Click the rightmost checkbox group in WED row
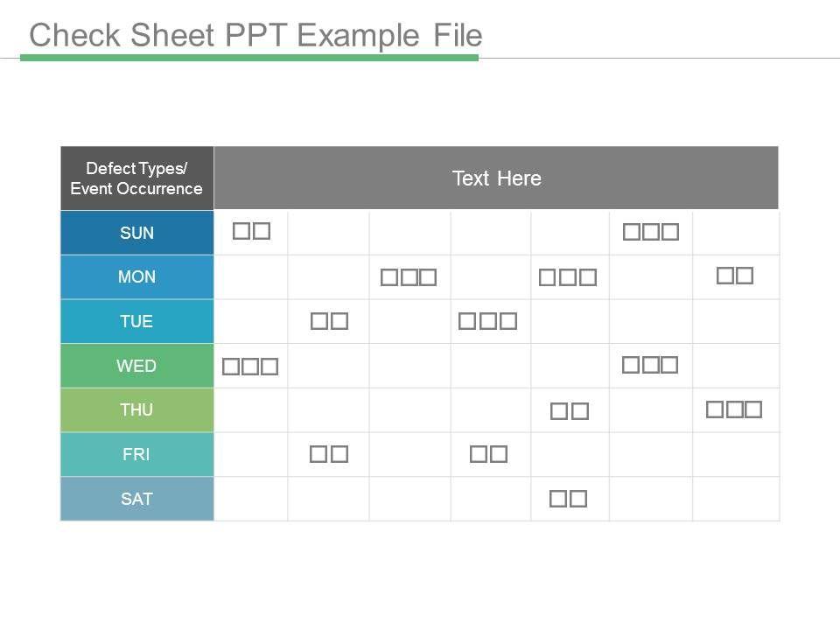840x630 pixels. (x=651, y=365)
